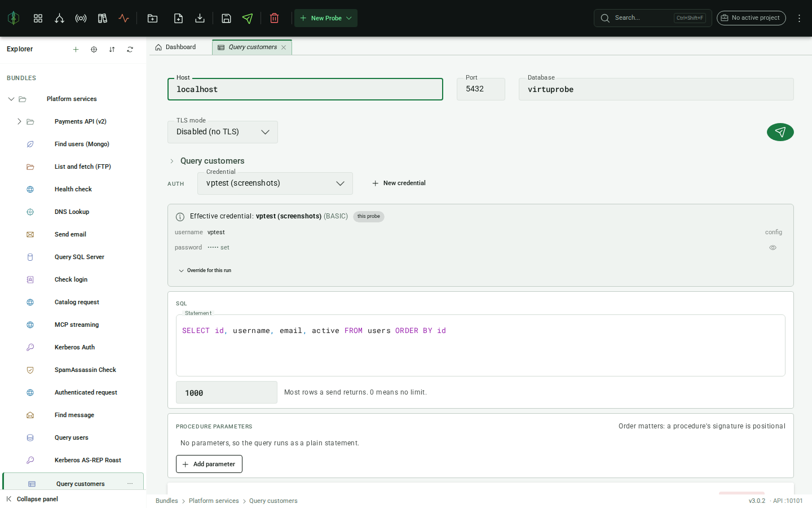Click the branch-fork icon in the top toolbar
The height and width of the screenshot is (508, 812).
coord(59,18)
